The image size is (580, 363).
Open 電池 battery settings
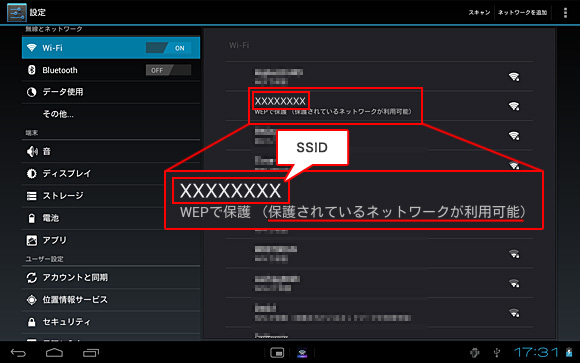(x=111, y=218)
